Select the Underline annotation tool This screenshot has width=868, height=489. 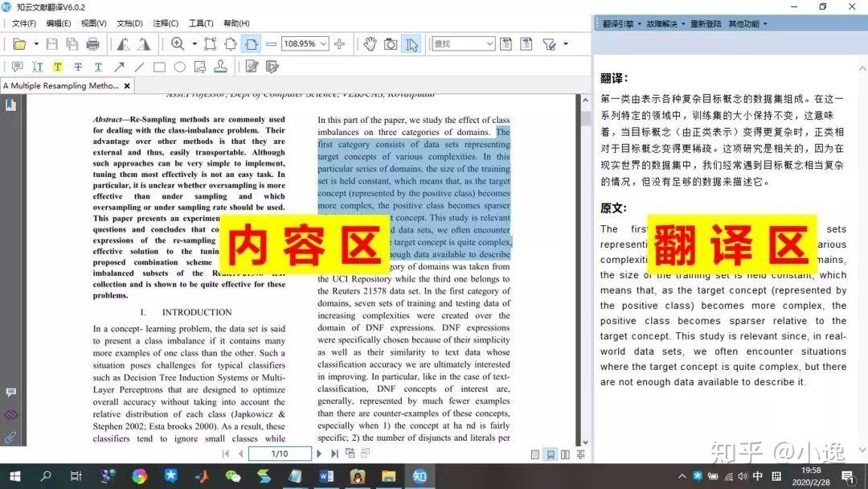[x=98, y=68]
